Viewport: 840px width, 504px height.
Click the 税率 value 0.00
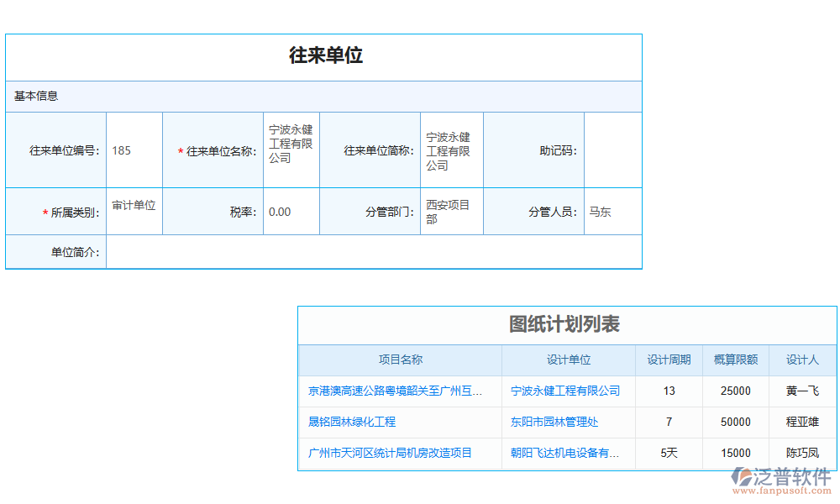(x=280, y=213)
